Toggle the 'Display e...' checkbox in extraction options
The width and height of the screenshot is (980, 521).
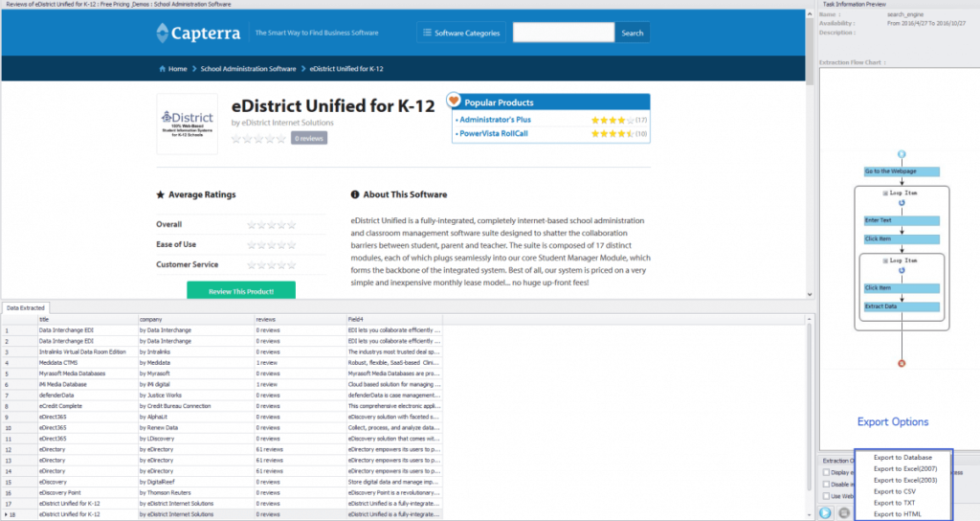826,473
